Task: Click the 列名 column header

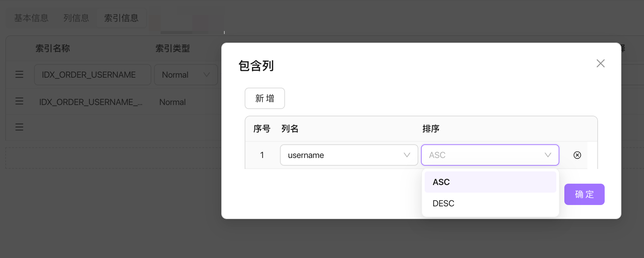Action: 290,129
